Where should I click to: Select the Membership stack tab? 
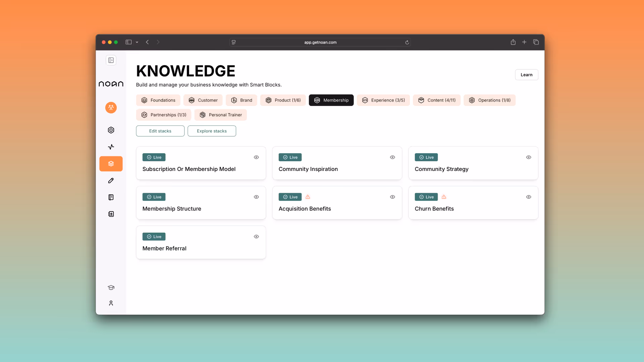(331, 100)
